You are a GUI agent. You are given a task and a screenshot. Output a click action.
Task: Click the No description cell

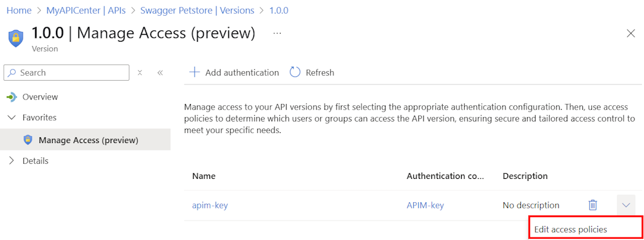click(531, 205)
